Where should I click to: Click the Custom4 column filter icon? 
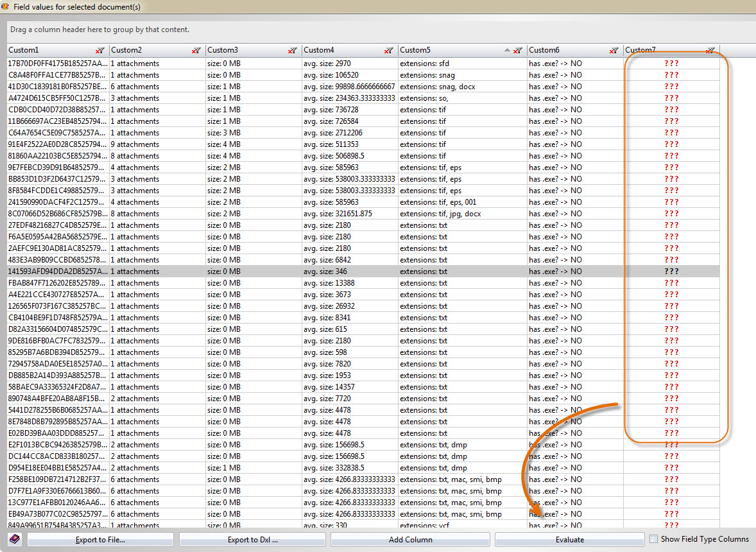(389, 51)
